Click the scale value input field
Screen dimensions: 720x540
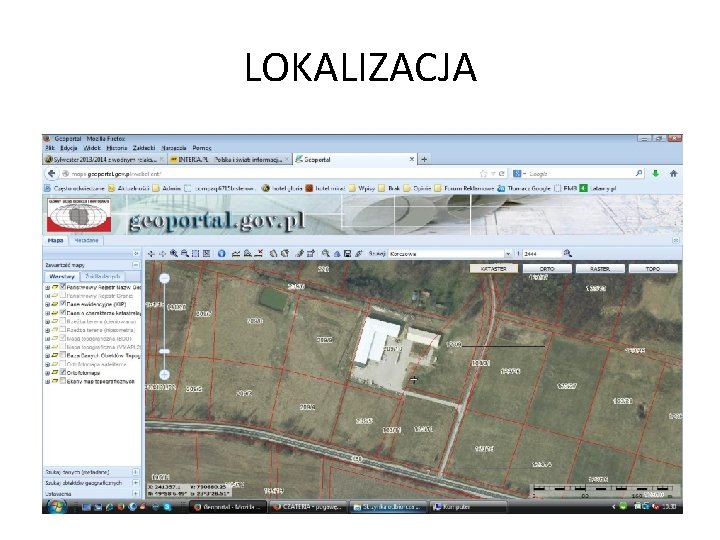pyautogui.click(x=542, y=253)
